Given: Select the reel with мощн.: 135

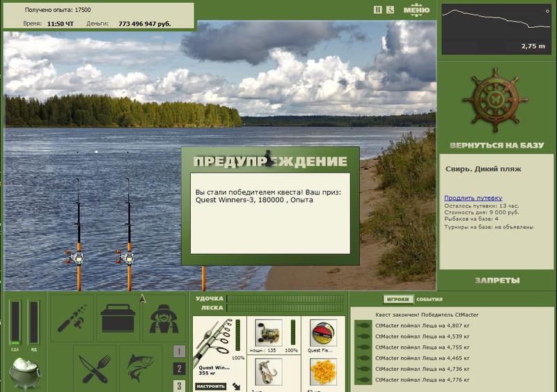Looking at the screenshot, I should pos(268,332).
